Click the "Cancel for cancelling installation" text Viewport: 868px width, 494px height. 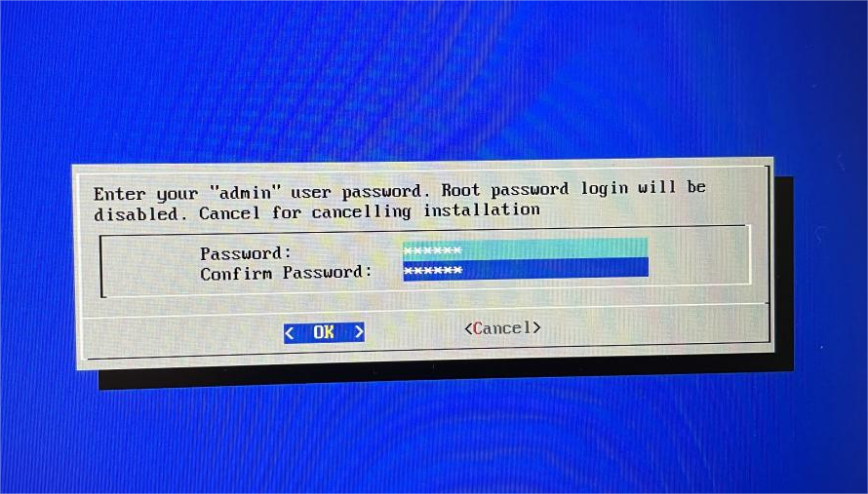(x=370, y=211)
